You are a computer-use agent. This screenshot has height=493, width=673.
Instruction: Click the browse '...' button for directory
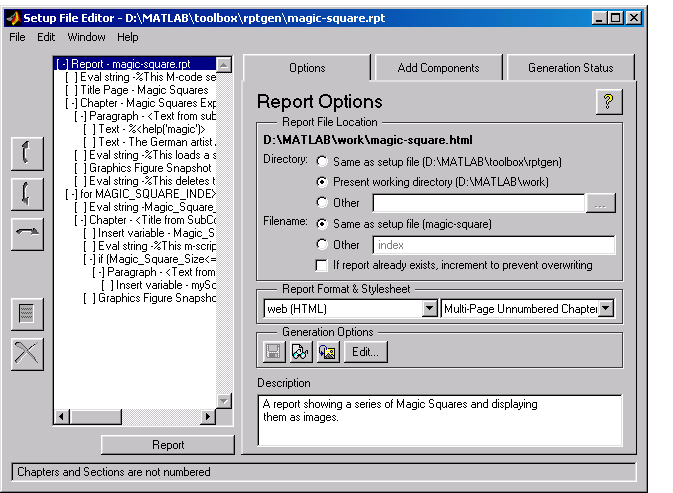(600, 203)
